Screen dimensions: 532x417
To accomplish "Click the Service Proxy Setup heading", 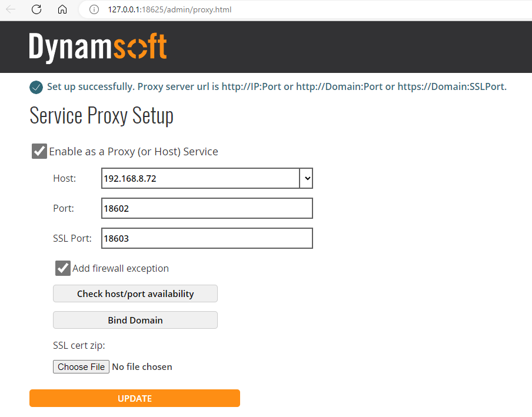I will click(x=101, y=116).
